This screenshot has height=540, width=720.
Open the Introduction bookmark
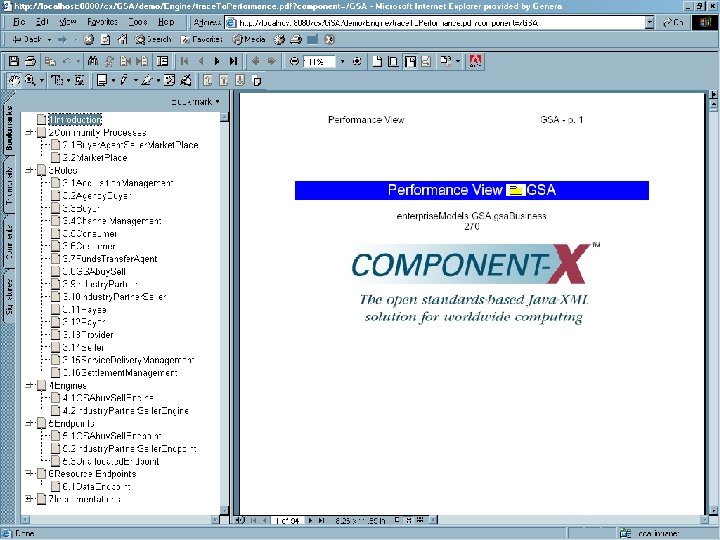pyautogui.click(x=75, y=119)
